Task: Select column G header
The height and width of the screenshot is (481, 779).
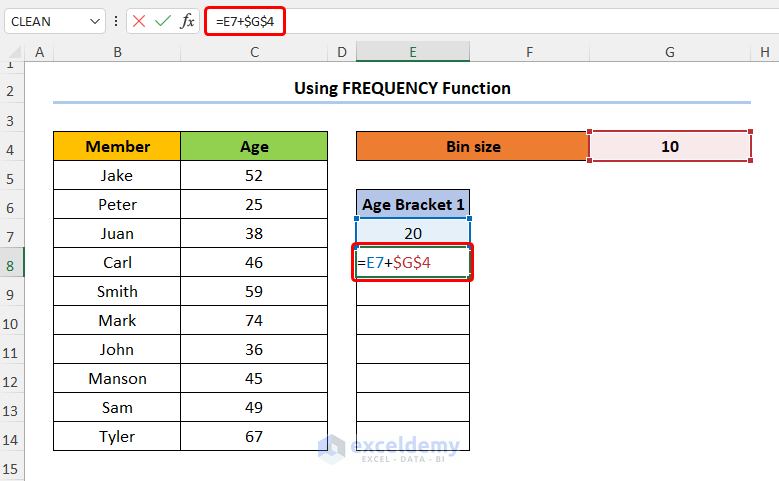Action: pyautogui.click(x=670, y=52)
